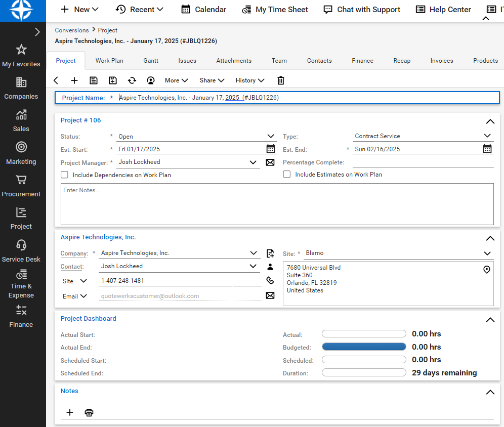This screenshot has height=427, width=504.
Task: Open the Status dropdown
Action: (x=271, y=137)
